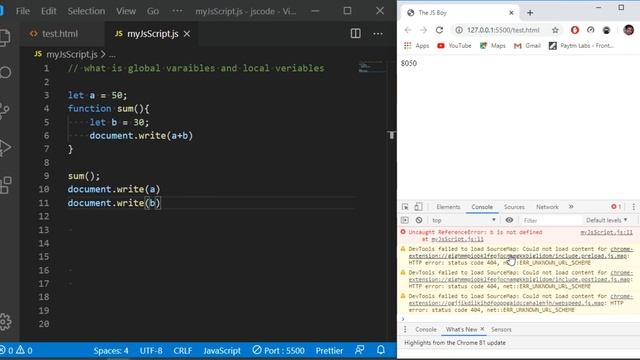Place cursor on the comment in line 1
Screen dimensions: 640x360
[x=196, y=68]
